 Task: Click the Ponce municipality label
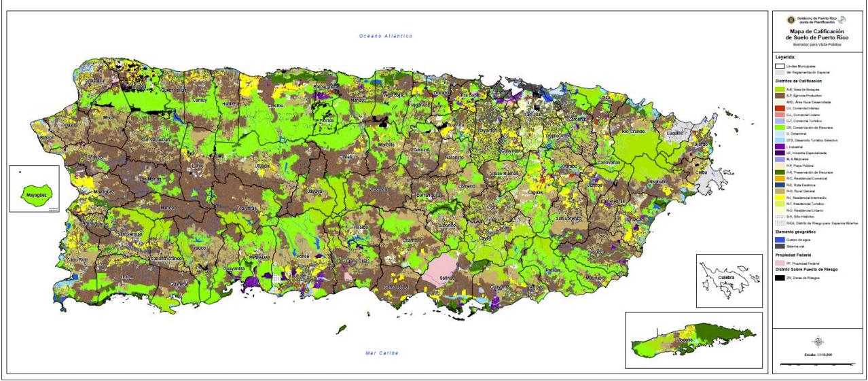[303, 256]
